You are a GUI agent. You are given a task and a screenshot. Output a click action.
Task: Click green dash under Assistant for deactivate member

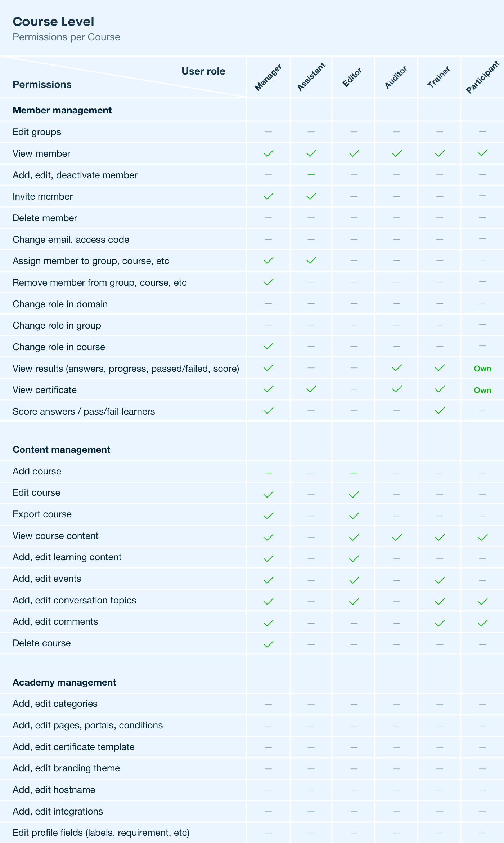[311, 175]
